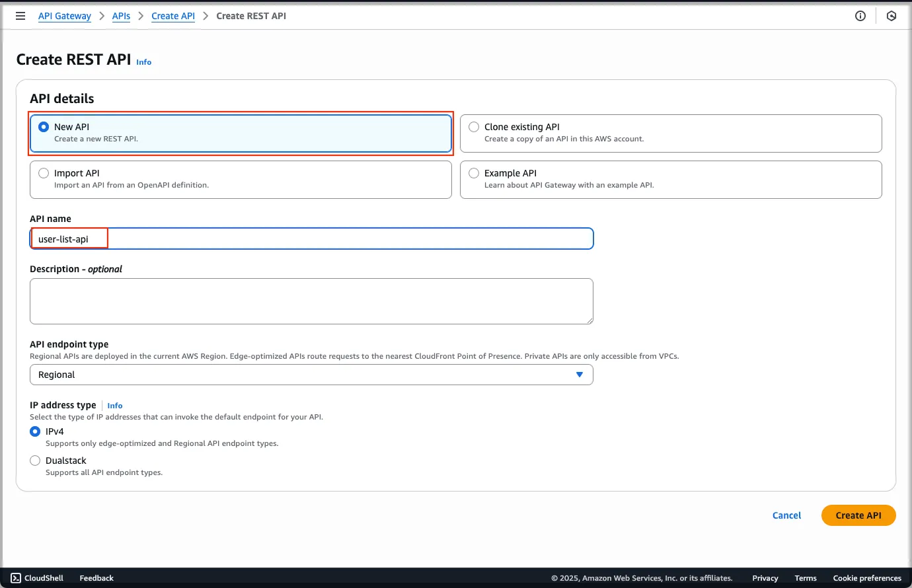Cancel the REST API creation
Image resolution: width=912 pixels, height=588 pixels.
click(786, 515)
